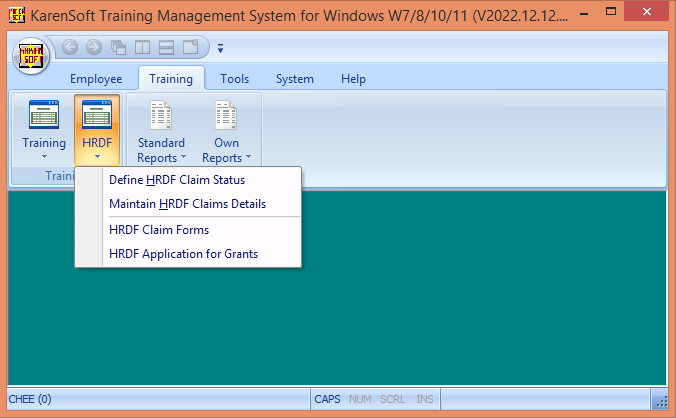Click the CHEE (0) status bar text

click(30, 399)
